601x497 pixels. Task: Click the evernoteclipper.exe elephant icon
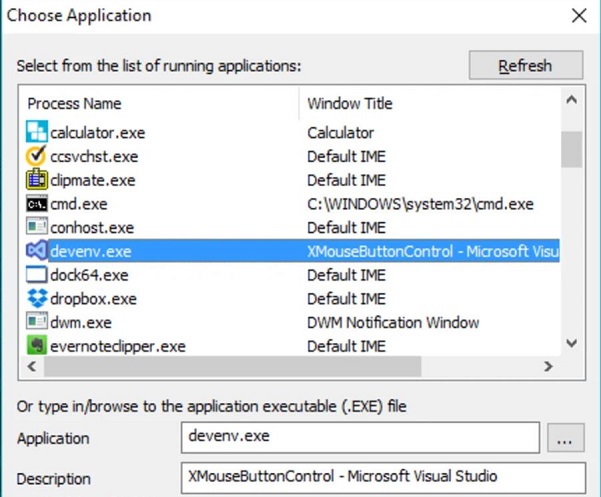coord(36,346)
